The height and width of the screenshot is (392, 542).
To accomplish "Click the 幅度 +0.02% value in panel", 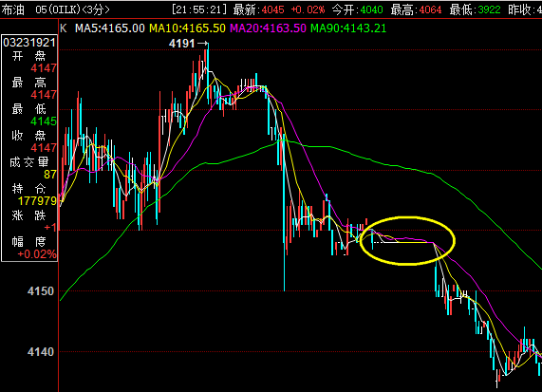I will [37, 254].
